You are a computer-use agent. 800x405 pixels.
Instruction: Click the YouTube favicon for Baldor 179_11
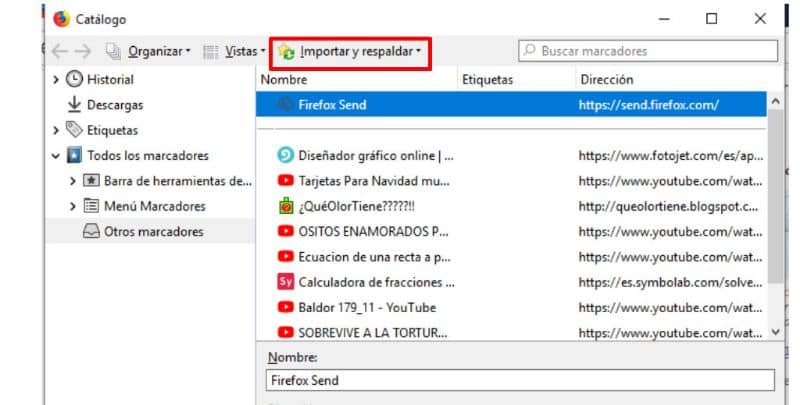pos(286,307)
